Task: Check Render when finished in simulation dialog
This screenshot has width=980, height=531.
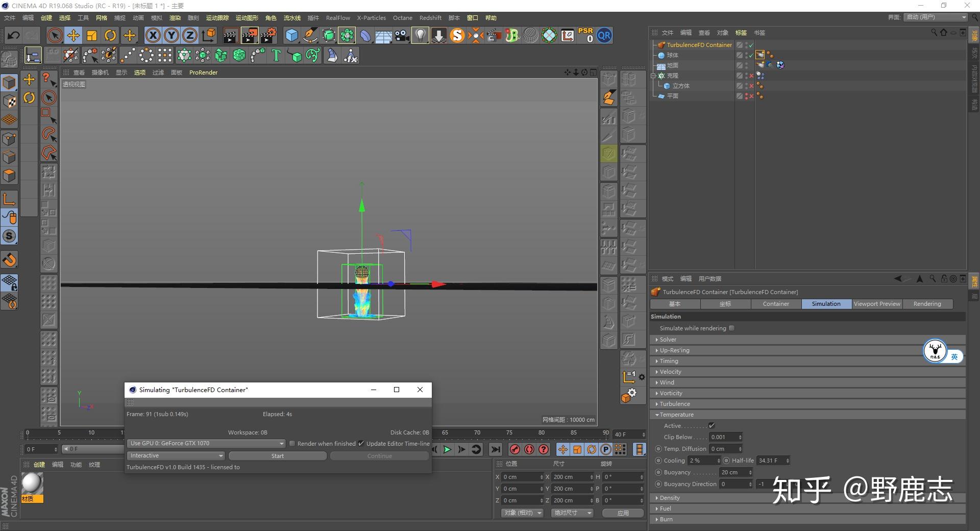Action: [291, 443]
